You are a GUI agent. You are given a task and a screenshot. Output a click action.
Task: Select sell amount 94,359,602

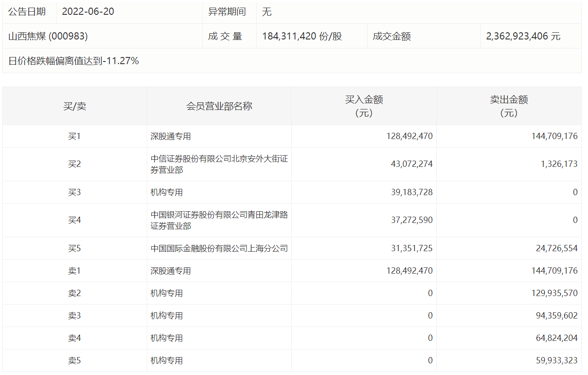pos(557,316)
